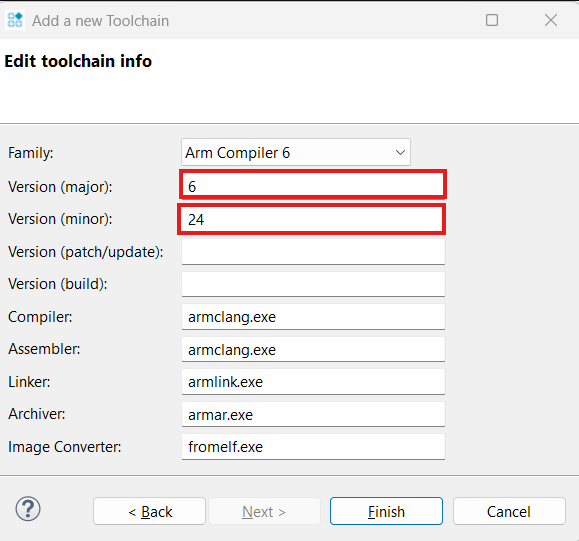Click the Version (build) empty field
Image resolution: width=579 pixels, height=541 pixels.
click(x=313, y=284)
